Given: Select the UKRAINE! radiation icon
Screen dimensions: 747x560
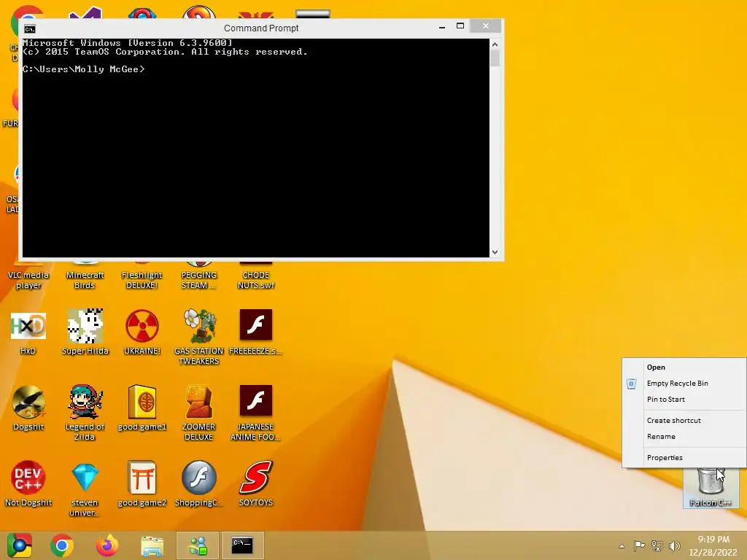Looking at the screenshot, I should click(x=142, y=332).
